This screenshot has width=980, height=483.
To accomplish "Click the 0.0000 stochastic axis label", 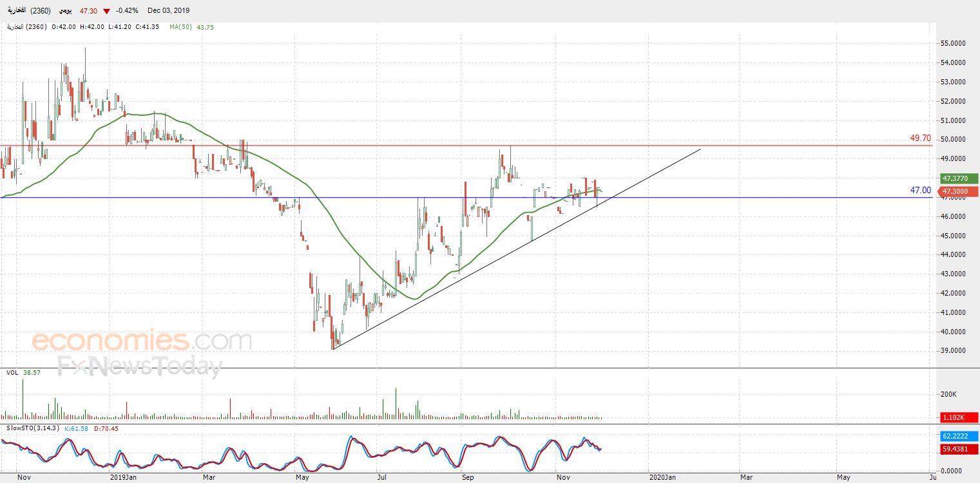I will 951,471.
